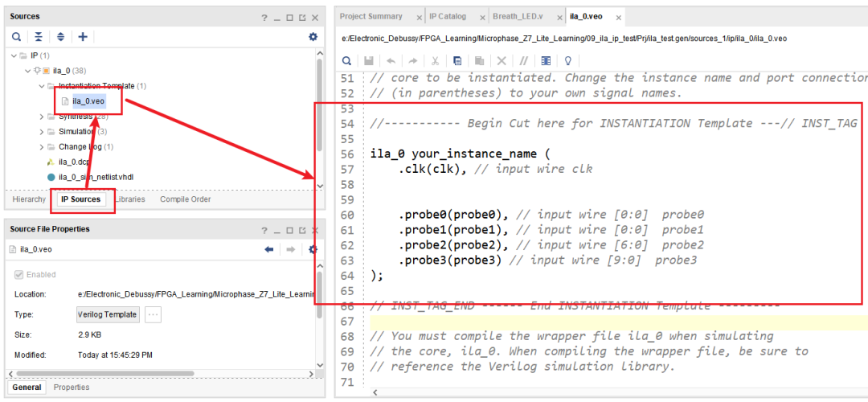Toggle line comments with the // icon
Viewport: 868px width, 402px height.
(524, 60)
